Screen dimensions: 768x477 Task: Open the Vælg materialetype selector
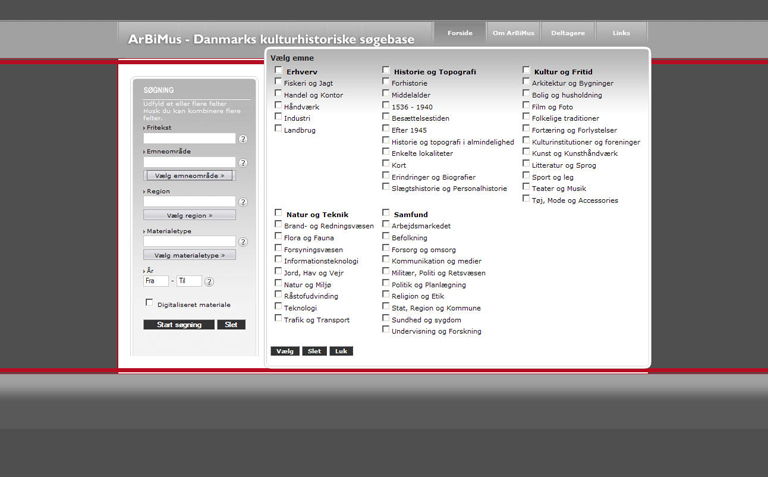click(189, 255)
